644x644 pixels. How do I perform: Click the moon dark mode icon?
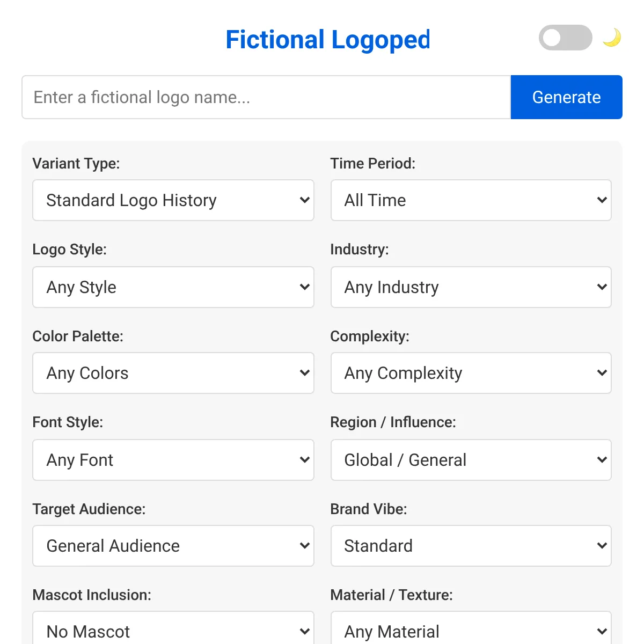coord(612,38)
